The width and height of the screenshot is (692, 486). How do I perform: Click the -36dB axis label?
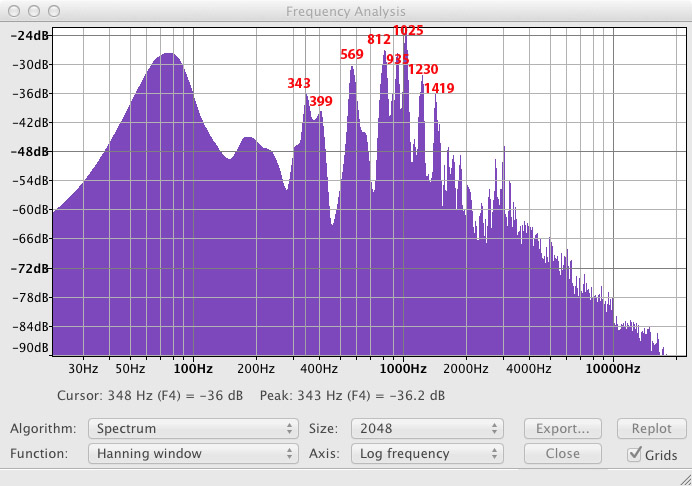click(x=30, y=94)
